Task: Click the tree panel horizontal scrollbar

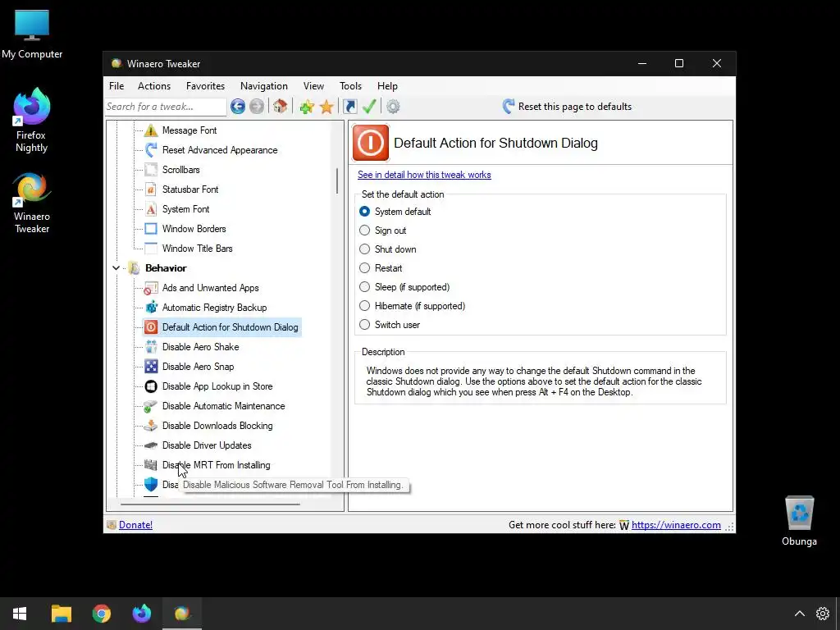Action: (210, 504)
